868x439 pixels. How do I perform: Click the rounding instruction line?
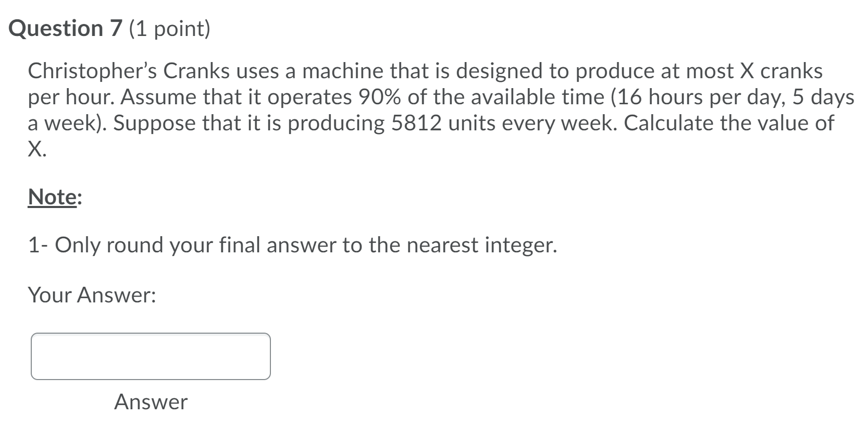[x=292, y=245]
